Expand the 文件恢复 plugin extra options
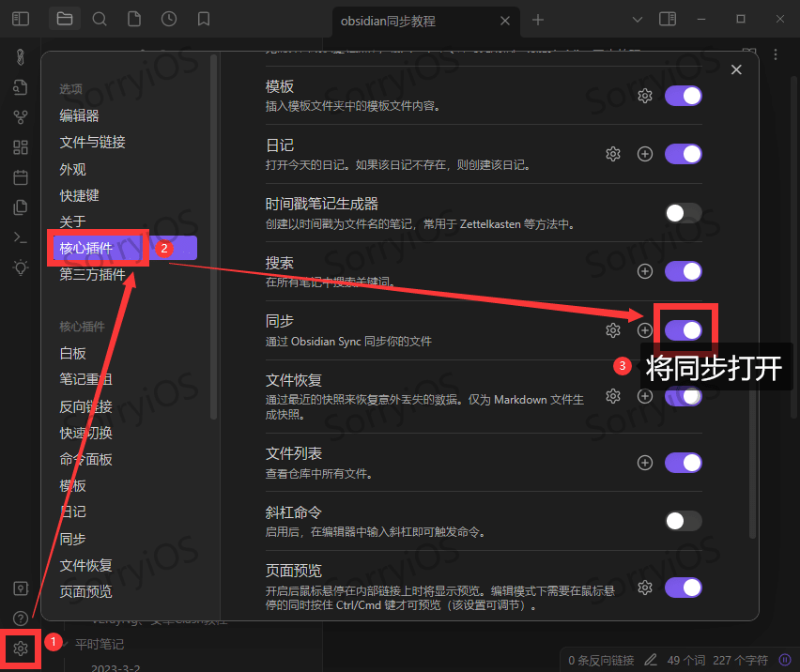Image resolution: width=800 pixels, height=672 pixels. pyautogui.click(x=644, y=396)
